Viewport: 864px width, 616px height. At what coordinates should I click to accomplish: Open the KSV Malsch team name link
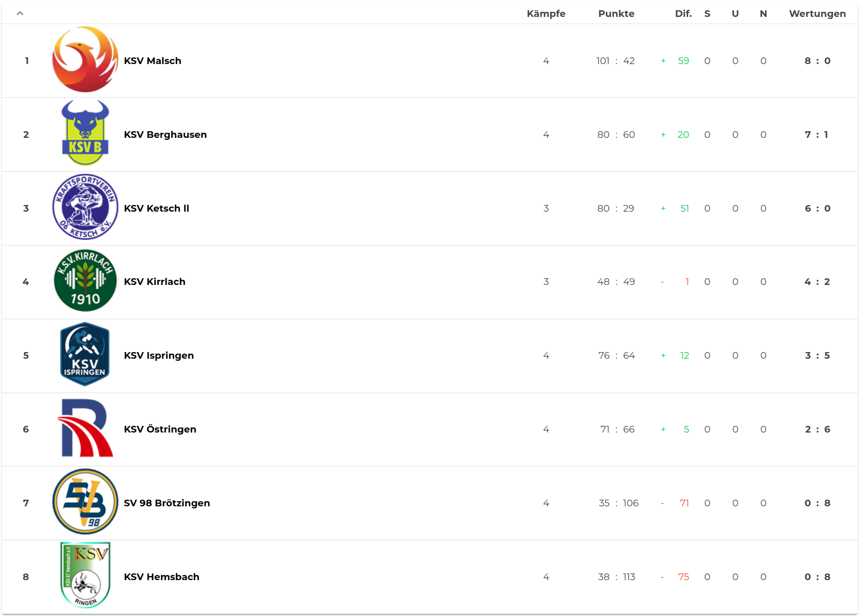coord(153,61)
